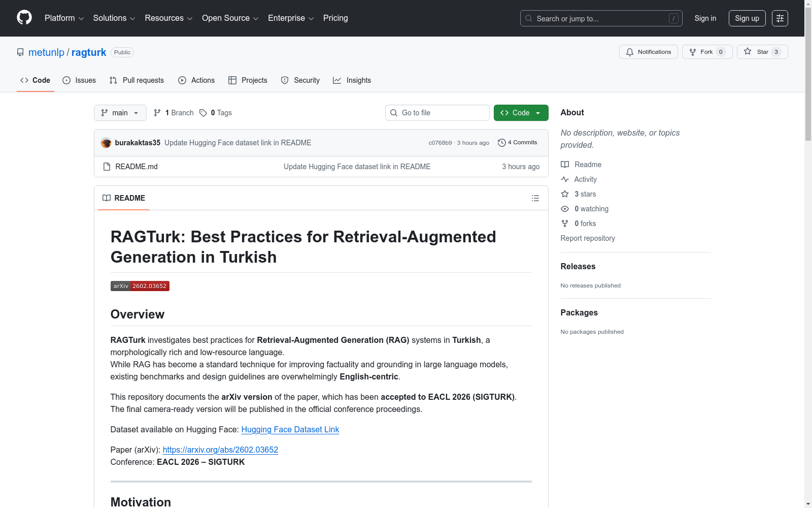812x508 pixels.
Task: Open the Platform dropdown menu
Action: (64, 18)
